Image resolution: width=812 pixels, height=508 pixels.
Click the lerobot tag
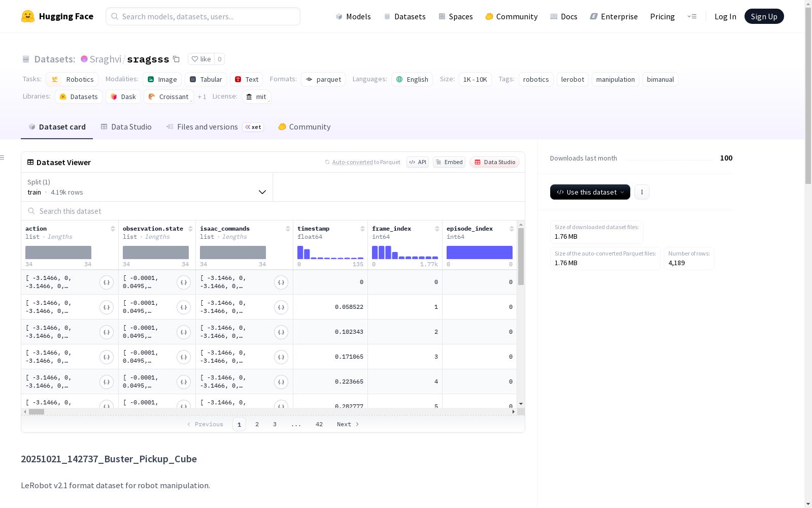(x=572, y=79)
